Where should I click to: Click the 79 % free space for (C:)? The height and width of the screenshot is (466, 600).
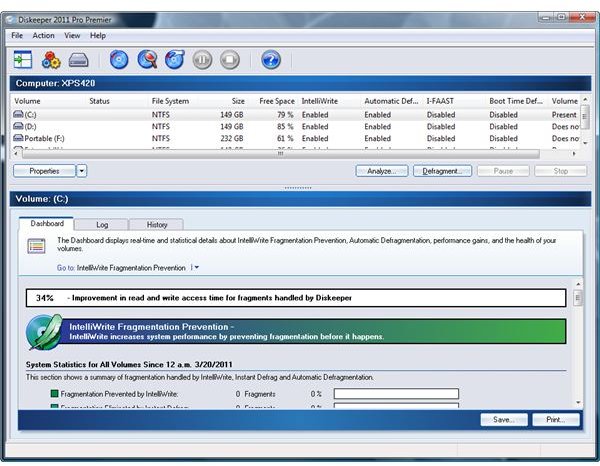pyautogui.click(x=285, y=114)
